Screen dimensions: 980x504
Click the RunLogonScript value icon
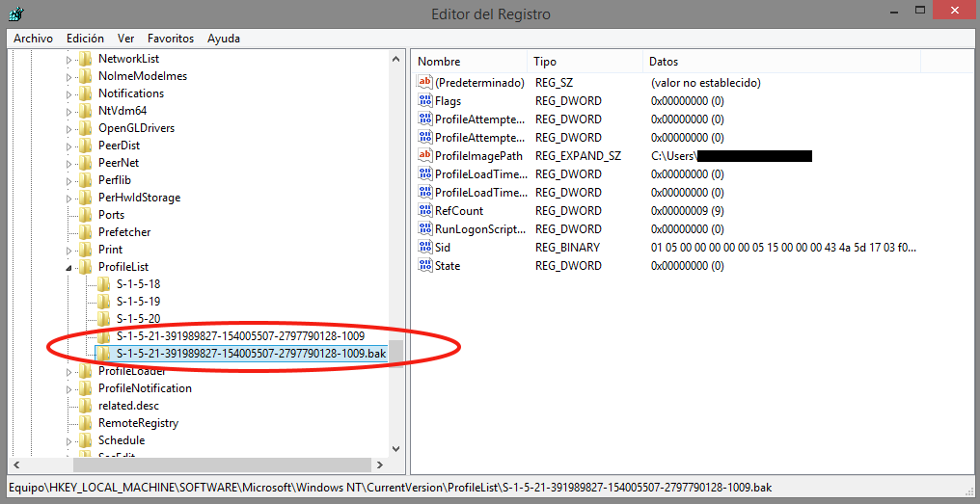tap(424, 229)
